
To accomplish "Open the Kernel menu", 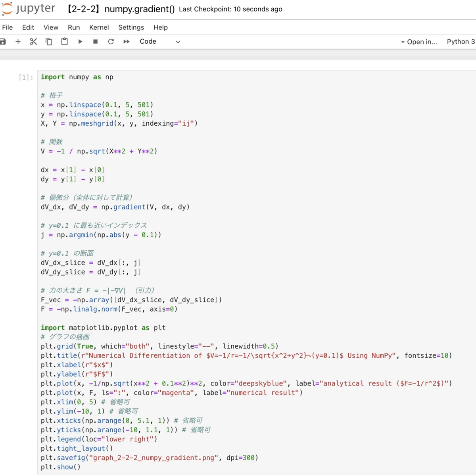I will click(99, 27).
